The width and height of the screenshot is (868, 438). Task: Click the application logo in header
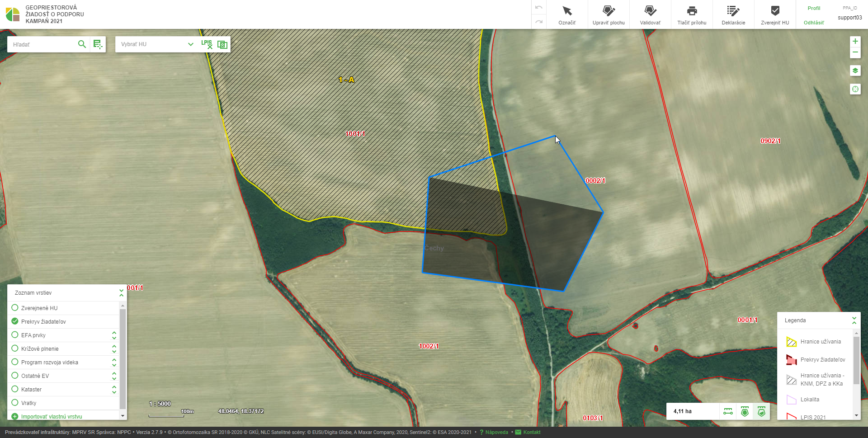pyautogui.click(x=13, y=14)
